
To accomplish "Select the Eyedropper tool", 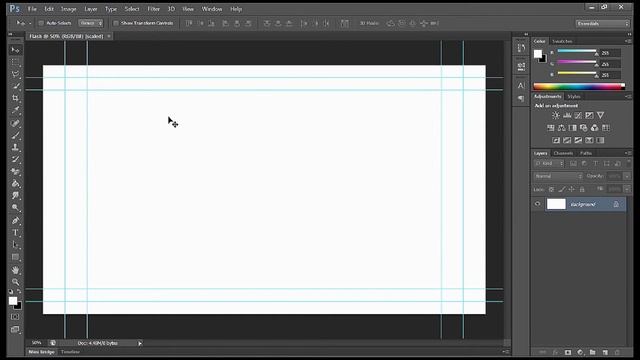I will [15, 110].
